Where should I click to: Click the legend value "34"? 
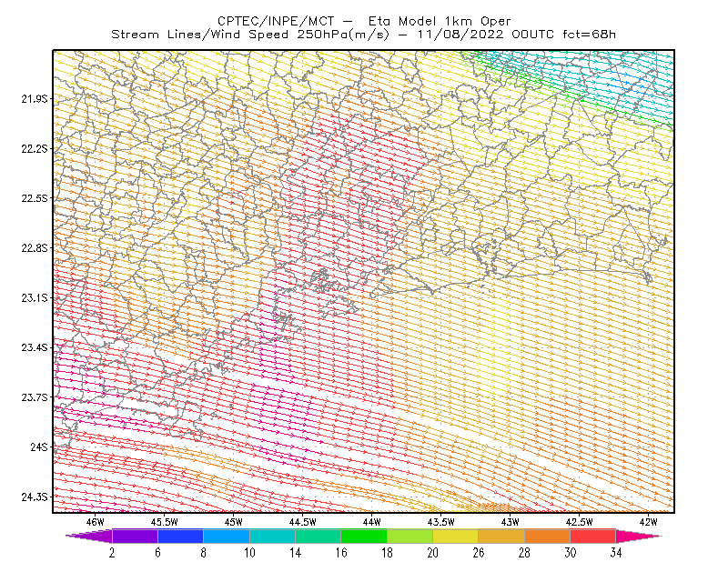[x=616, y=553]
